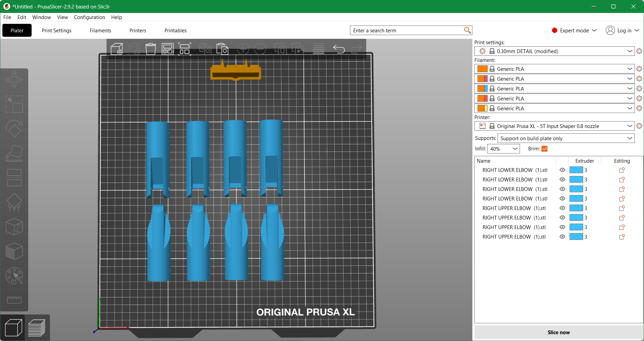Image resolution: width=644 pixels, height=341 pixels.
Task: Switch to sliced layers preview
Action: pos(37,328)
